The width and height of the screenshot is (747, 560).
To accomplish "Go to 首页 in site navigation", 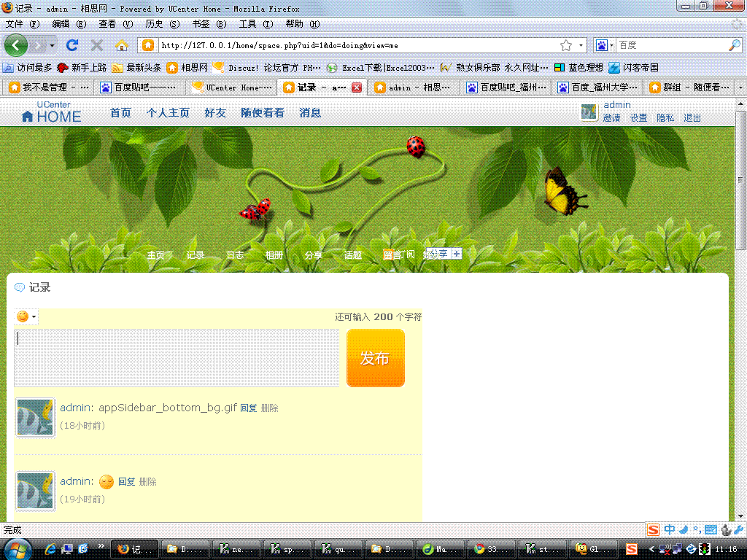I will (120, 113).
